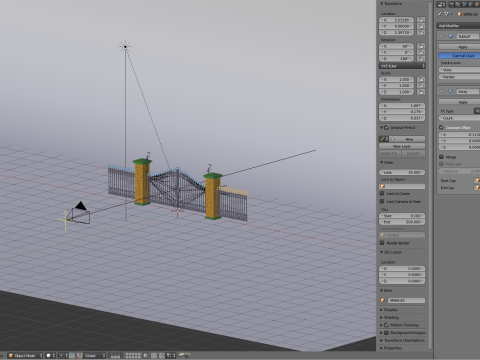
Task: Adjust Clip End value field
Action: (402, 222)
